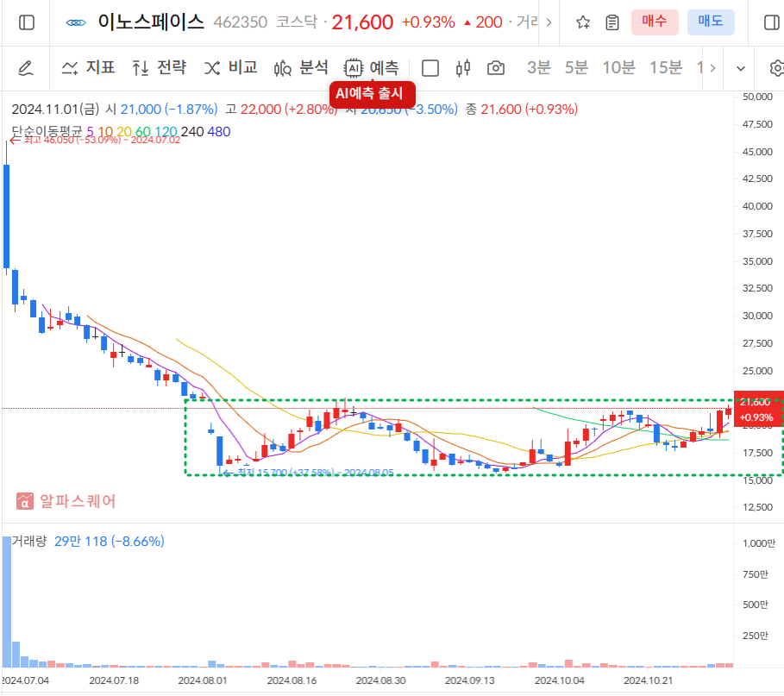Toggle the 60-day moving average
This screenshot has height=696, width=784.
click(143, 132)
